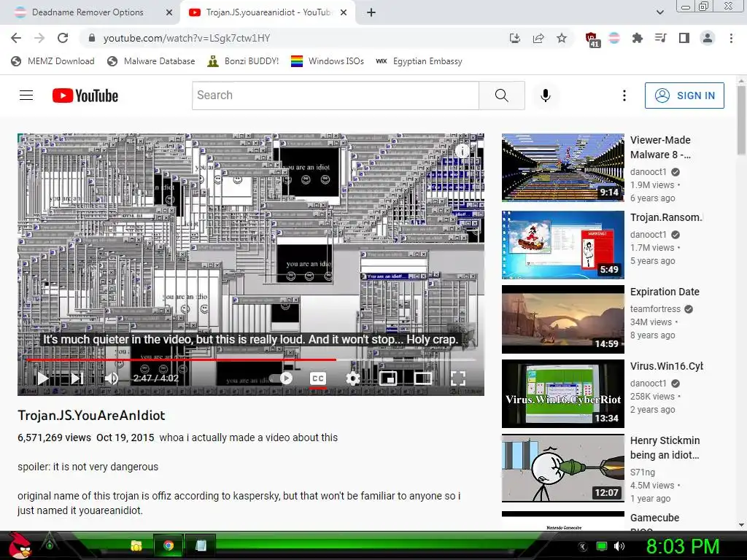747x560 pixels.
Task: Open the extensions puzzle piece menu
Action: [638, 38]
